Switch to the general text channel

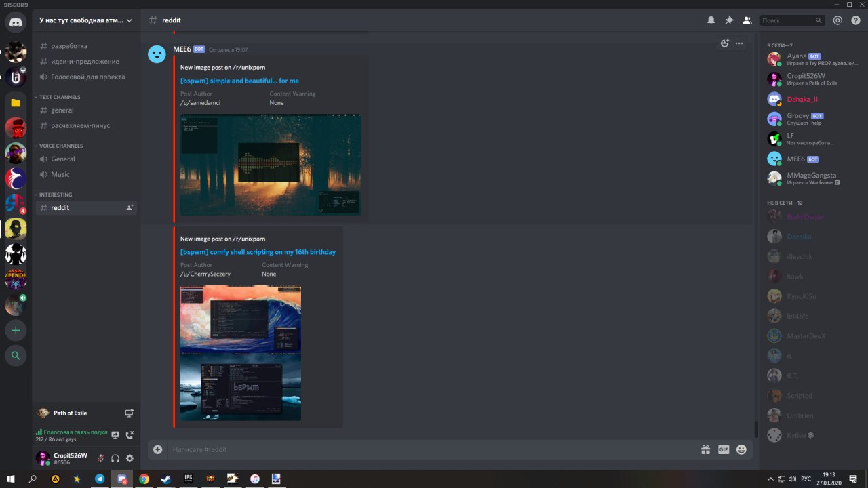(x=86, y=110)
